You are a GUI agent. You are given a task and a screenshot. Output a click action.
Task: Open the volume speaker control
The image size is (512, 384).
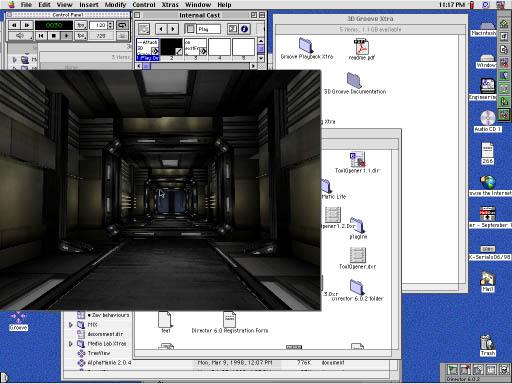(x=20, y=36)
